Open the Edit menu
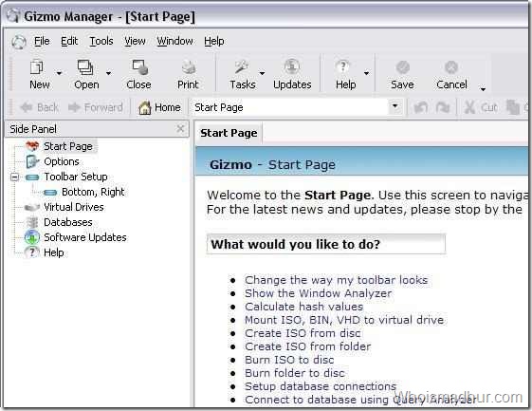The height and width of the screenshot is (411, 532). pos(69,41)
